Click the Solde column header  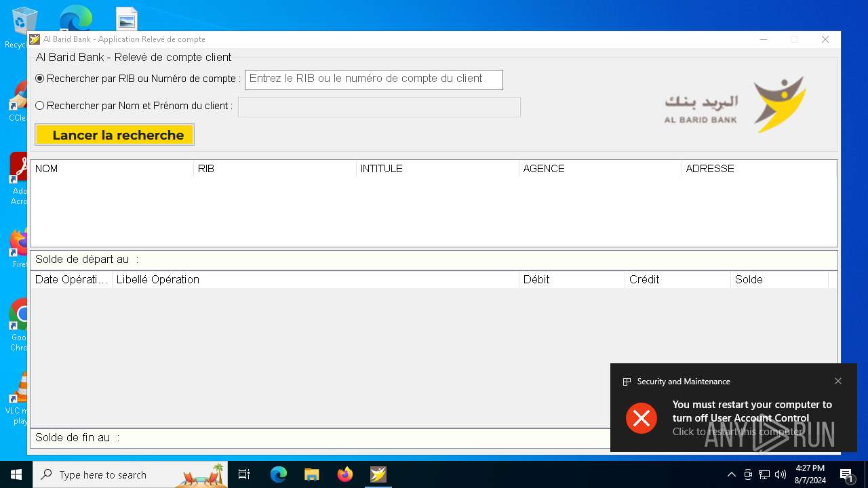click(x=779, y=280)
